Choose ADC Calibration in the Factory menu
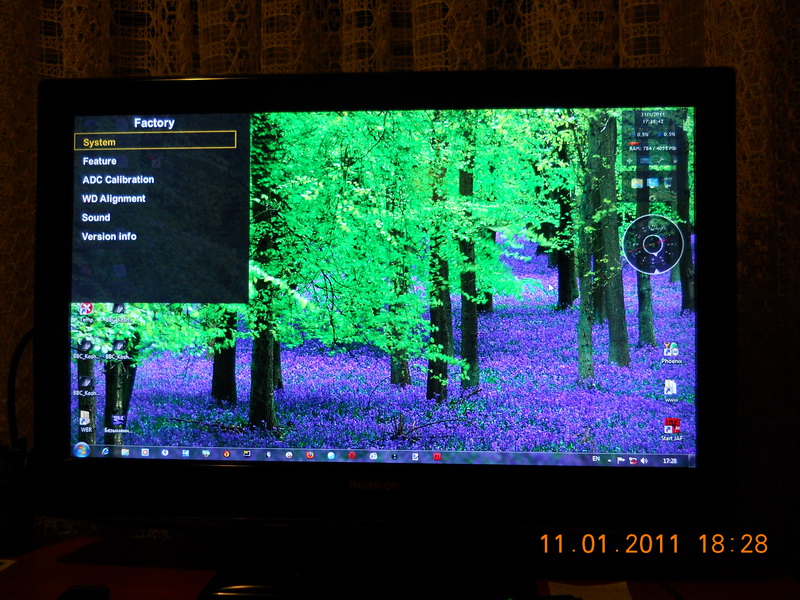Image resolution: width=800 pixels, height=600 pixels. 118,180
